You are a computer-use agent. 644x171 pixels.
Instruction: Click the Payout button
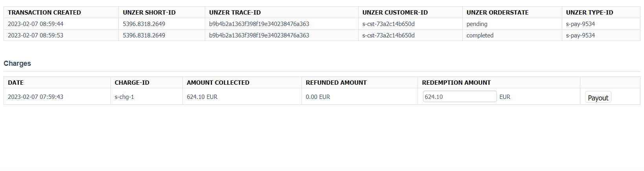pos(598,98)
